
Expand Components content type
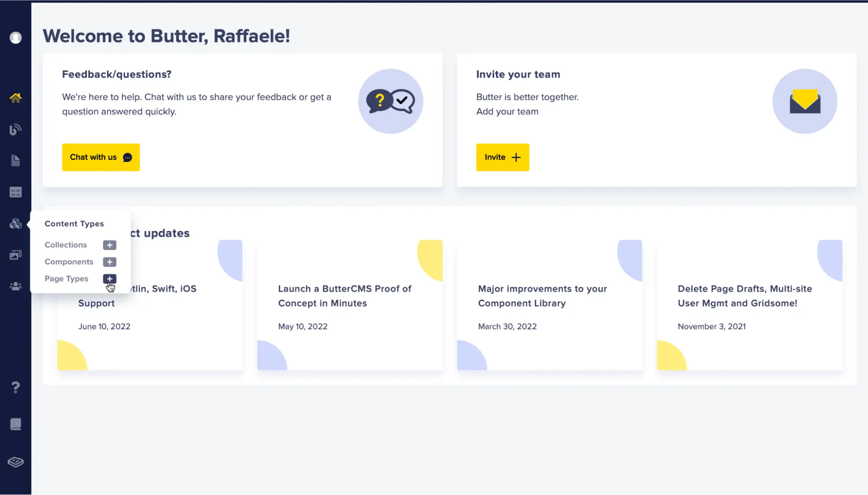(110, 262)
